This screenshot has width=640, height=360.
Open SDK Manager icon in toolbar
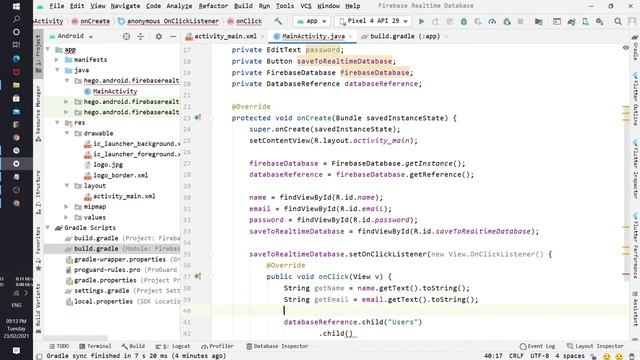[600, 21]
